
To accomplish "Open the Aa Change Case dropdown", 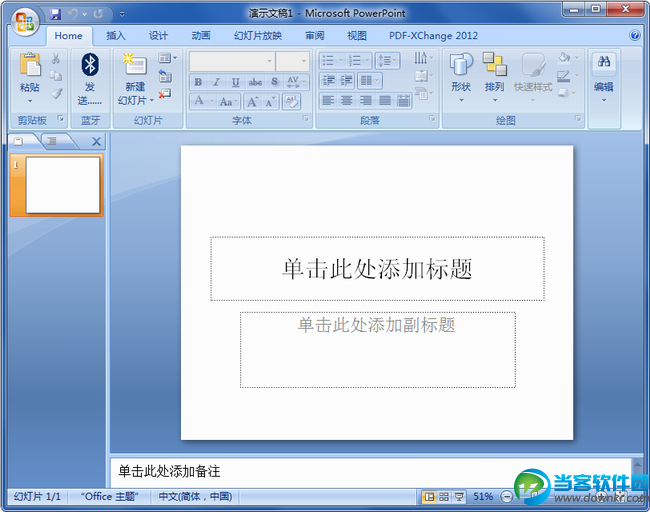I will pyautogui.click(x=228, y=101).
